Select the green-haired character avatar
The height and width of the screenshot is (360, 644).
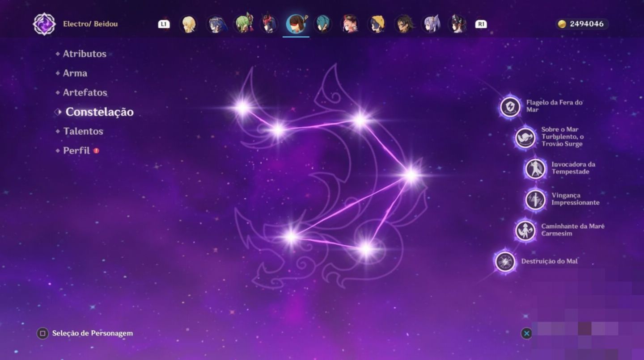click(243, 24)
